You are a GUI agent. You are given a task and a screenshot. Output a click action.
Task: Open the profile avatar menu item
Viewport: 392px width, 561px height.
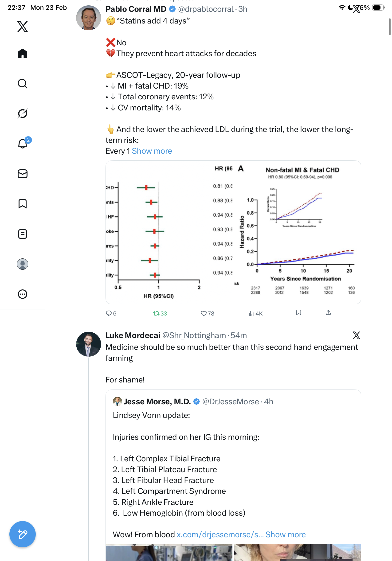pyautogui.click(x=23, y=264)
